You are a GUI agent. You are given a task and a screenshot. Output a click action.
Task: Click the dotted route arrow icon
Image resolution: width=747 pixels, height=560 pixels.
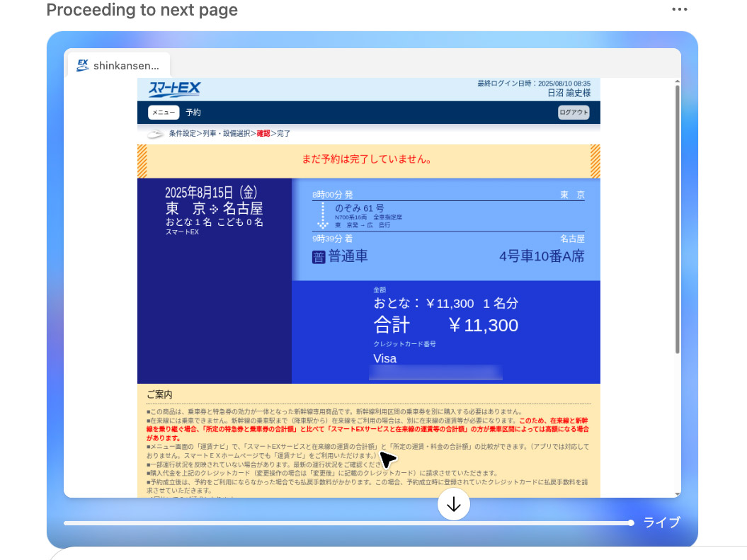(323, 216)
